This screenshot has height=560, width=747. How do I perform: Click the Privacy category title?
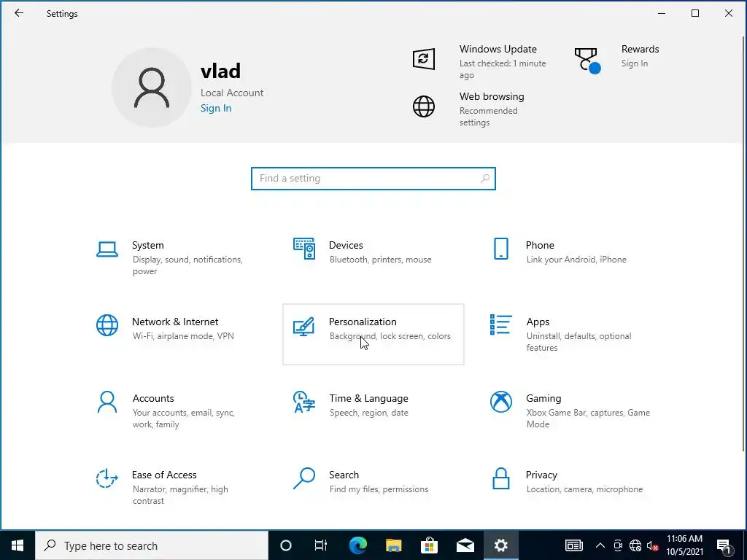[x=541, y=475]
